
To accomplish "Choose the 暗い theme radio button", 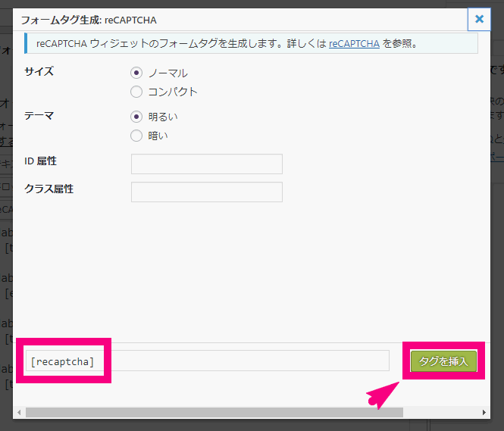I will tap(136, 136).
